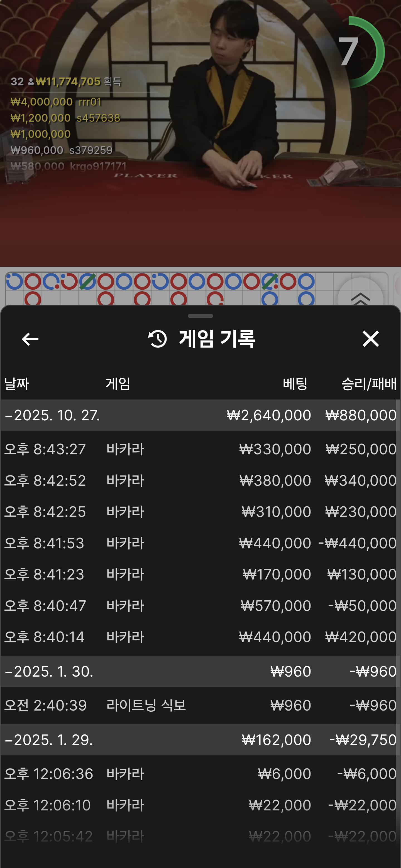This screenshot has width=401, height=868.
Task: Click first blue circle in the roadmap
Action: tap(14, 281)
